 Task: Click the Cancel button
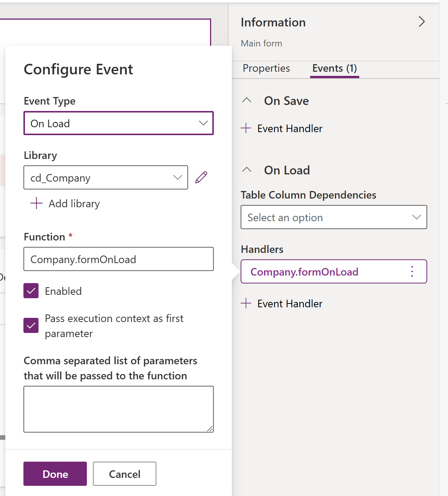125,474
